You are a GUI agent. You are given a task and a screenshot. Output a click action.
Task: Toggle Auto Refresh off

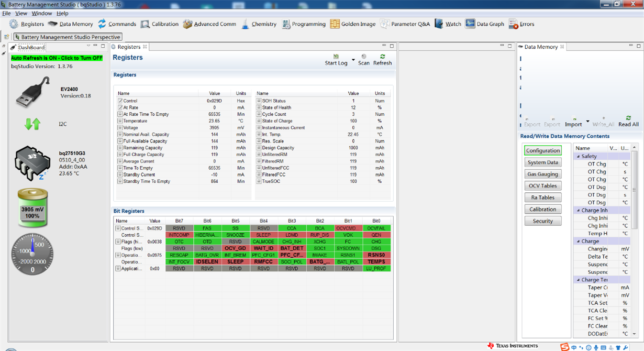57,58
